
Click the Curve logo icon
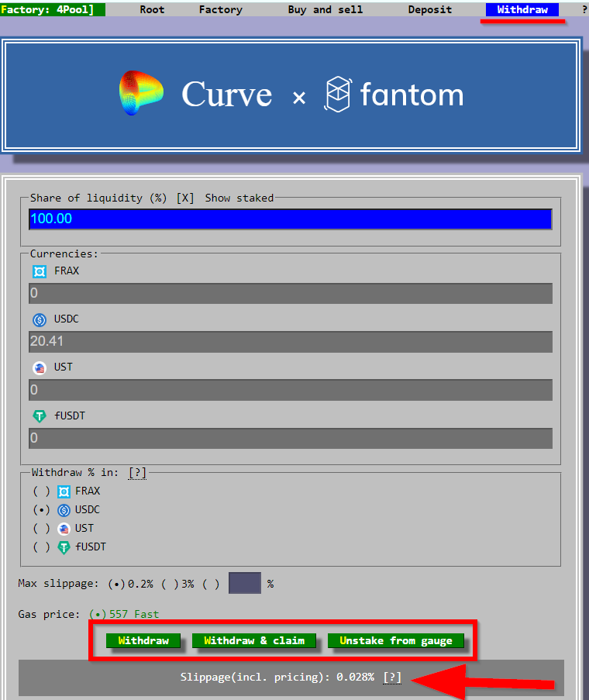141,93
